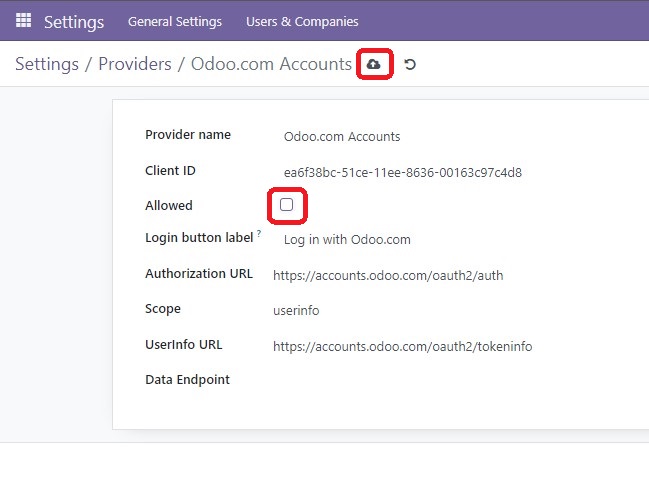Click the Odoo.com Accounts breadcrumb title
The height and width of the screenshot is (487, 649).
[x=271, y=64]
